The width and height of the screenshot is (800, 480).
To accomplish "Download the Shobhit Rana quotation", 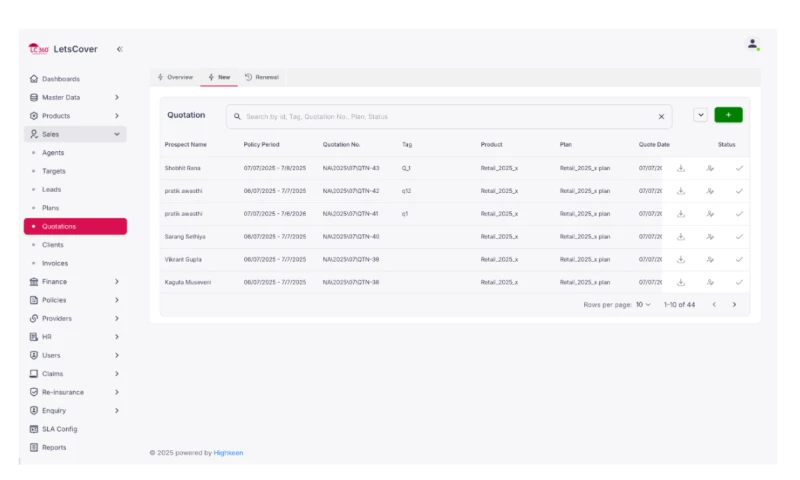I will point(681,168).
